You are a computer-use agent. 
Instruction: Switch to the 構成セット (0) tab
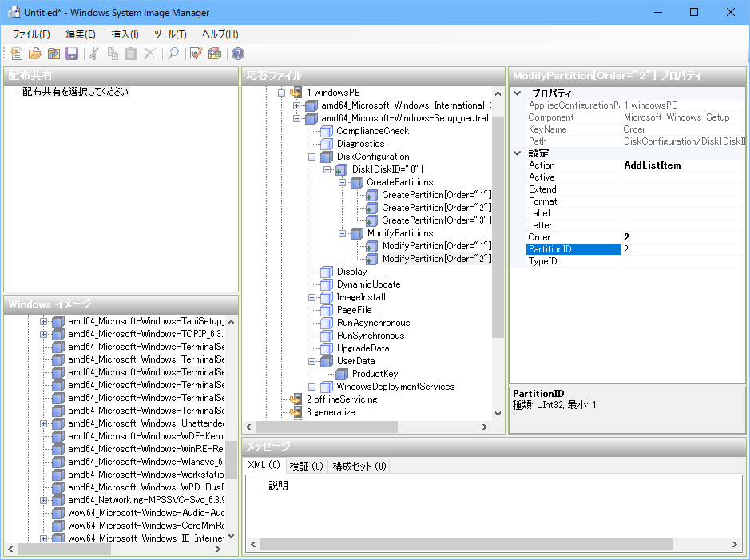(x=359, y=466)
